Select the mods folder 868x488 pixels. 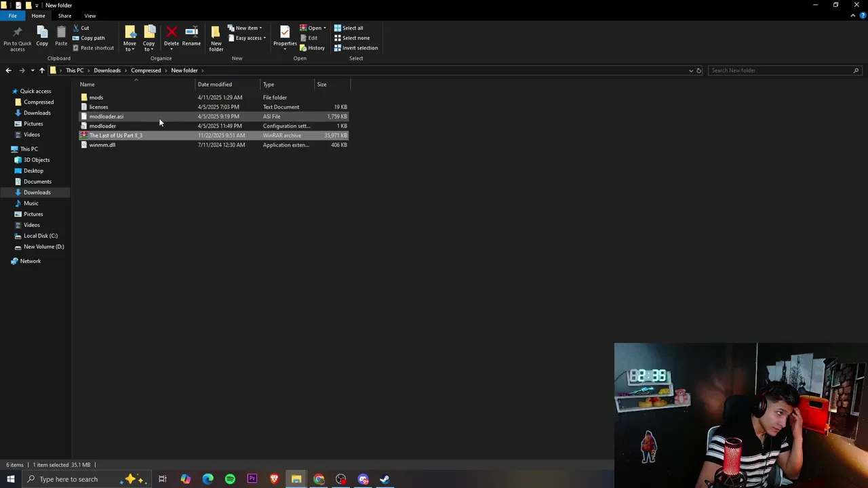214,98
